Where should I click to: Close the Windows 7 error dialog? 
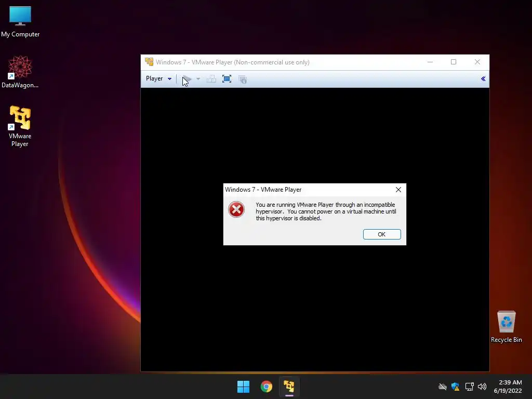398,190
